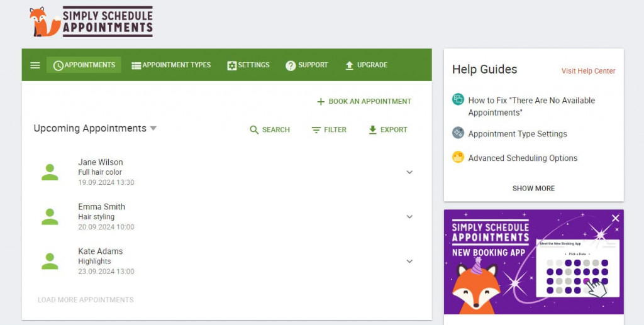Open the Upcoming Appointments dropdown
The height and width of the screenshot is (325, 644).
(x=153, y=129)
